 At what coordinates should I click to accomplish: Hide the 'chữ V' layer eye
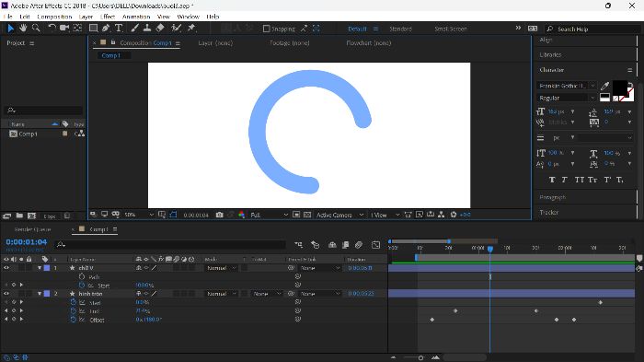pyautogui.click(x=6, y=268)
